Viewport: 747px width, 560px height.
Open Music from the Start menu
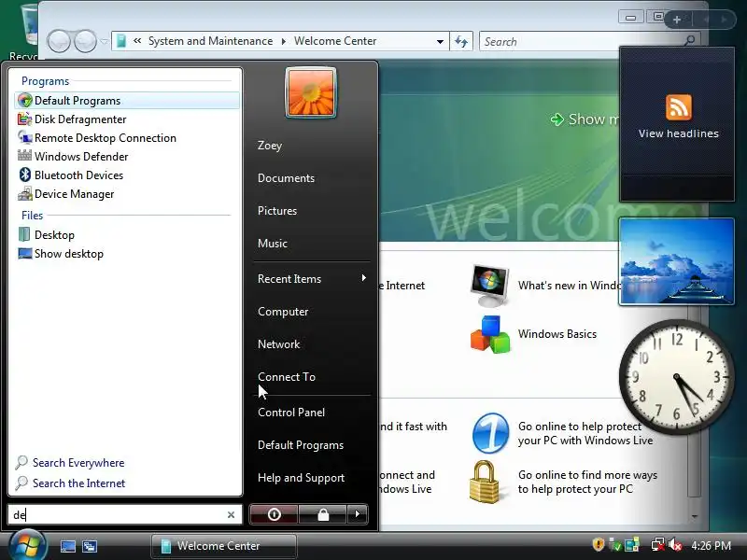click(272, 243)
